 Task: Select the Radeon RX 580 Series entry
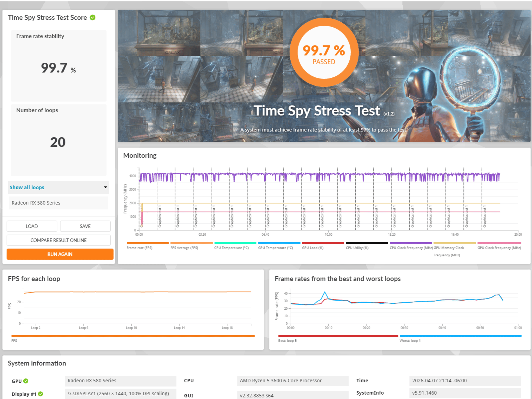[x=58, y=203]
